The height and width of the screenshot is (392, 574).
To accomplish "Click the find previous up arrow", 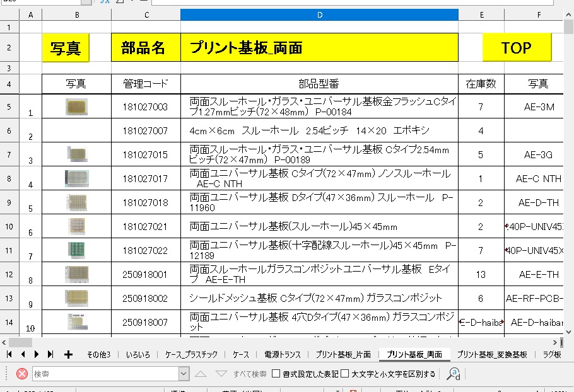I will pos(201,374).
